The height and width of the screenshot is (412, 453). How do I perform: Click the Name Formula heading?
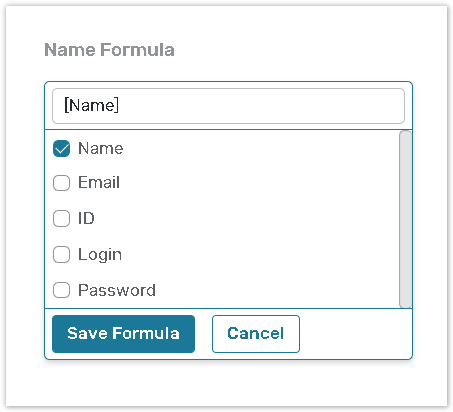pyautogui.click(x=109, y=50)
